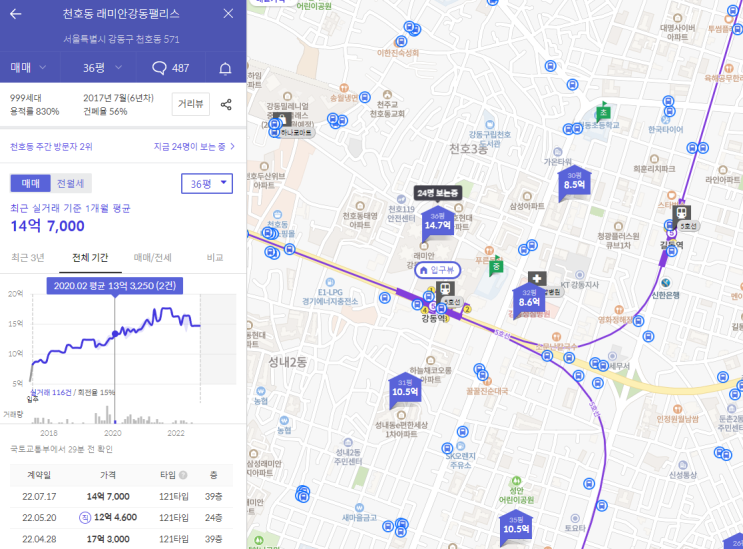743x549 pixels.
Task: Click the 성내2동 주민센터 icon
Action: coord(348,442)
